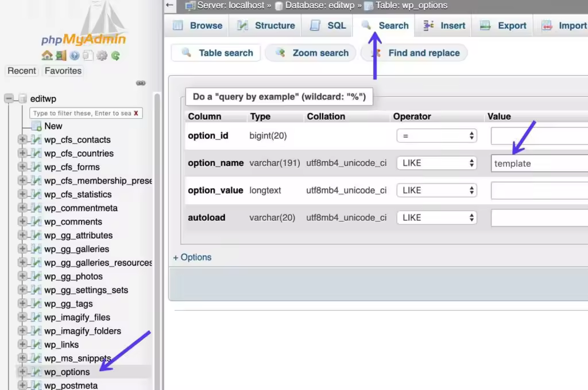This screenshot has height=390, width=588.
Task: Click wp_links table icon
Action: pyautogui.click(x=36, y=345)
